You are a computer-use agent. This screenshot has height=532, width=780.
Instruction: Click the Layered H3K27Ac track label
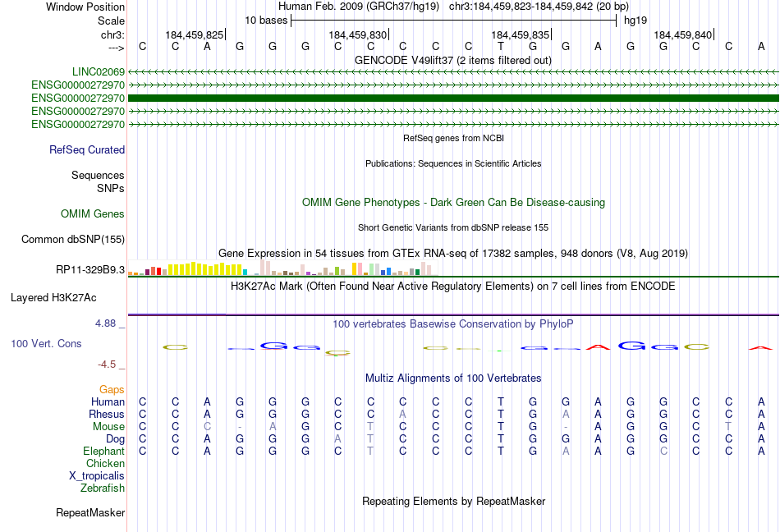(x=53, y=297)
